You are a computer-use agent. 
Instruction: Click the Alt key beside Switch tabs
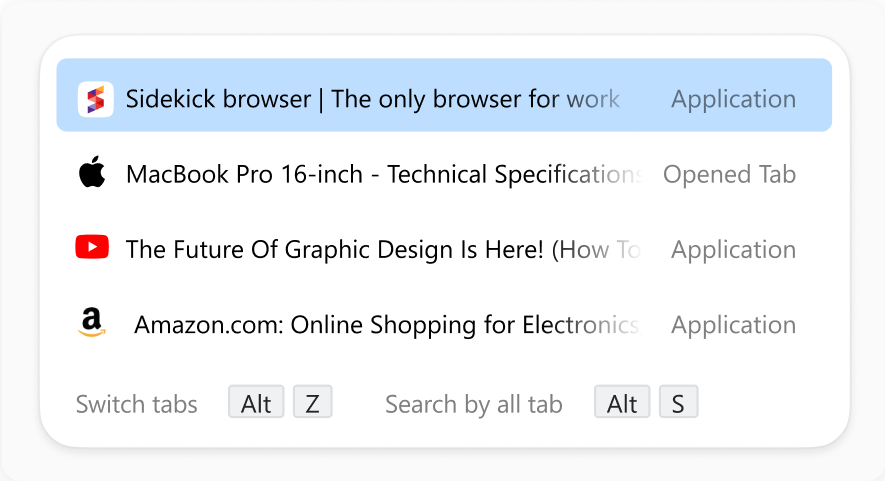point(256,402)
